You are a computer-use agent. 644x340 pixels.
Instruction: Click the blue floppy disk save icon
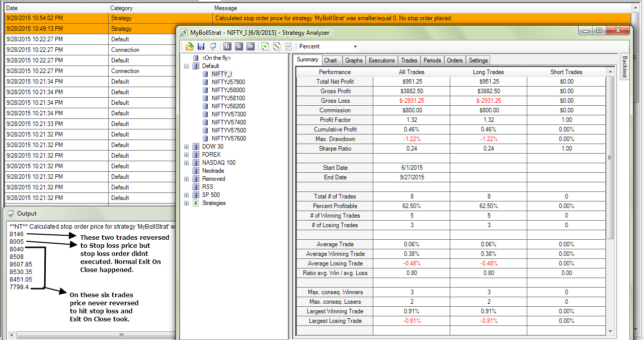tap(201, 46)
